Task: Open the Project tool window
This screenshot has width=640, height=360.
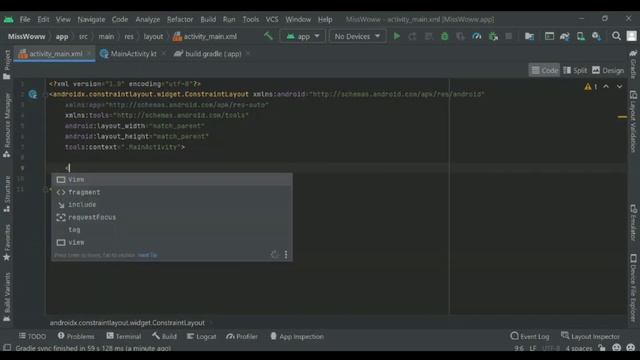Action: [7, 64]
